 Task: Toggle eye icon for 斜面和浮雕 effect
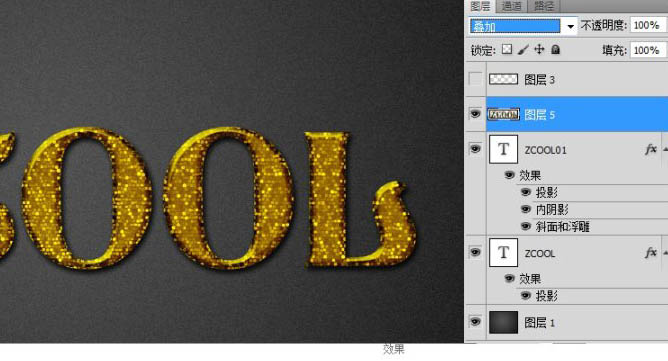tap(526, 226)
